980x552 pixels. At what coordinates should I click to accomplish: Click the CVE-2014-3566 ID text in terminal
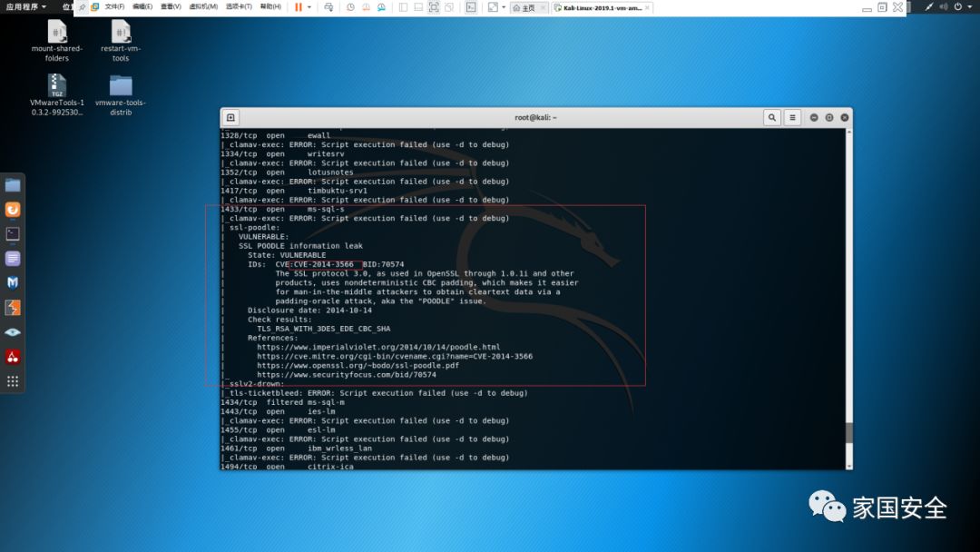(324, 264)
